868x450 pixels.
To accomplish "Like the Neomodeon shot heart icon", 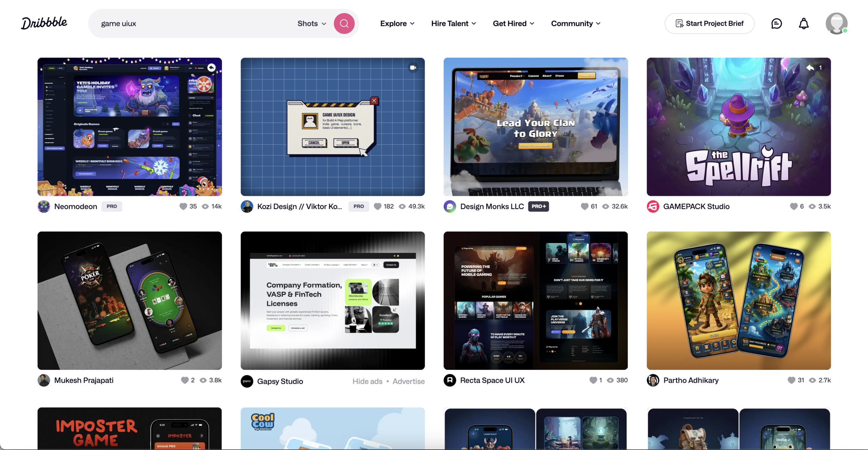I will point(183,206).
